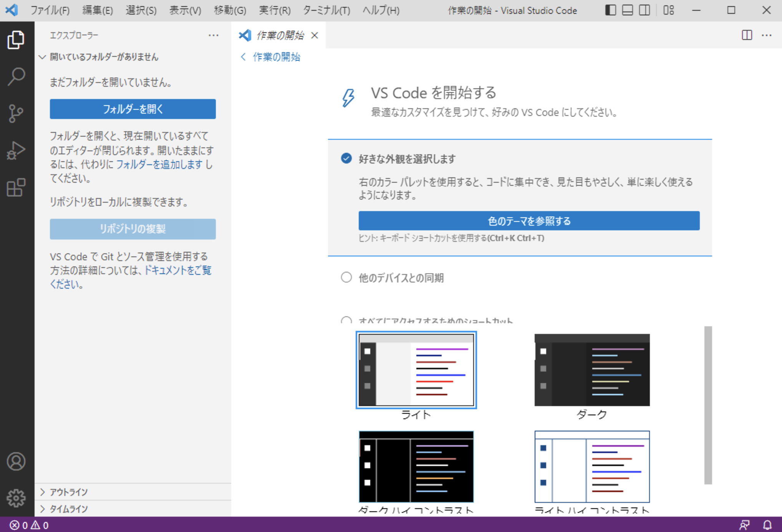The height and width of the screenshot is (532, 782).
Task: Open the 実行(R) menu
Action: point(274,10)
